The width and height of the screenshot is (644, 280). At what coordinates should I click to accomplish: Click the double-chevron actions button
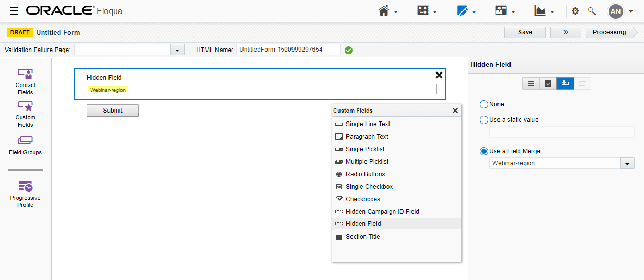click(566, 32)
